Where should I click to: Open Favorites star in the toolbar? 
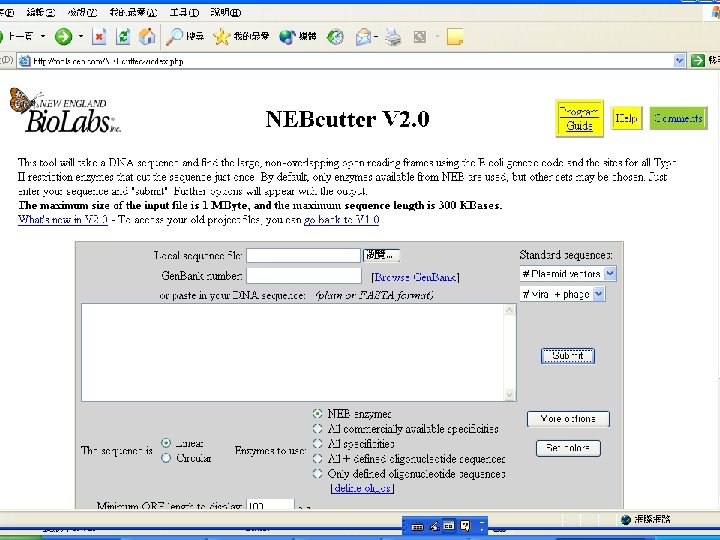pyautogui.click(x=221, y=36)
